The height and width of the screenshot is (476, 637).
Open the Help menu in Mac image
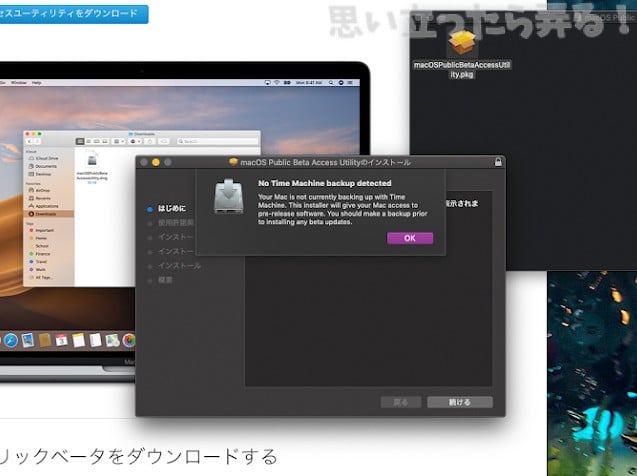pos(37,82)
